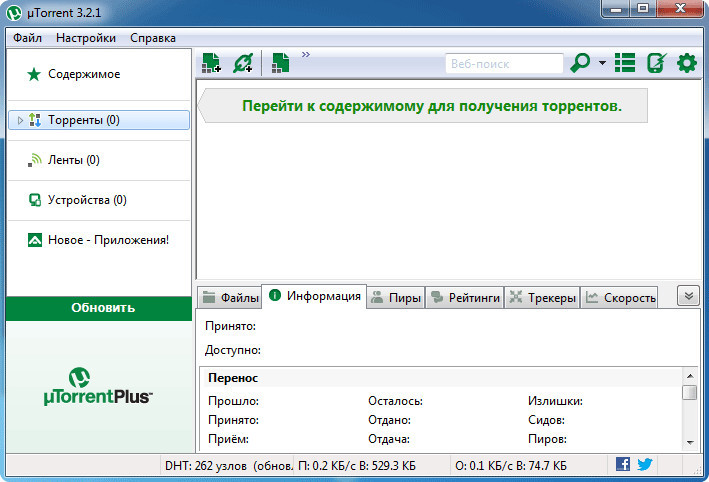709x482 pixels.
Task: Close the µTorrent window
Action: (680, 9)
